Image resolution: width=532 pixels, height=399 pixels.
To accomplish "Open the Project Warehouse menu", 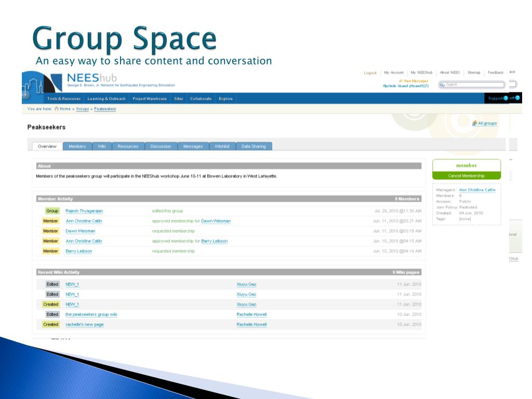I will 150,99.
